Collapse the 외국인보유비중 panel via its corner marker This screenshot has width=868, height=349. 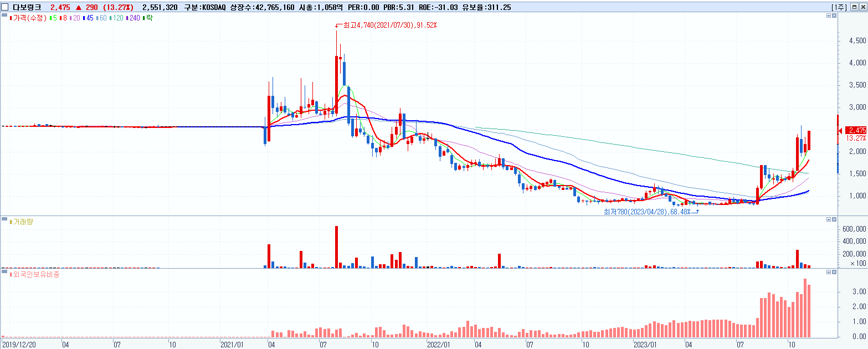click(x=4, y=273)
